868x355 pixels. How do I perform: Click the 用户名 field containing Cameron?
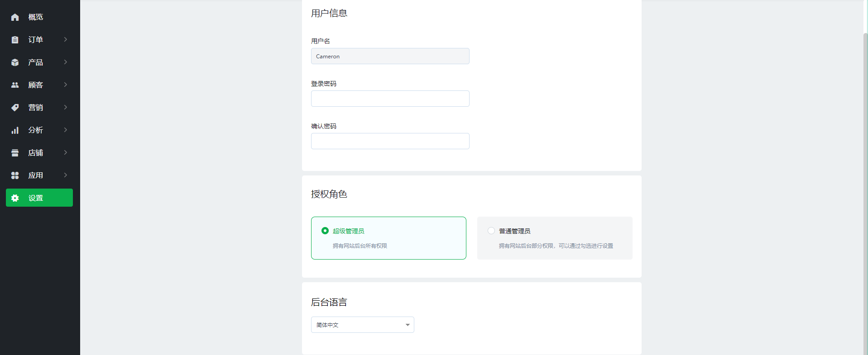click(390, 56)
